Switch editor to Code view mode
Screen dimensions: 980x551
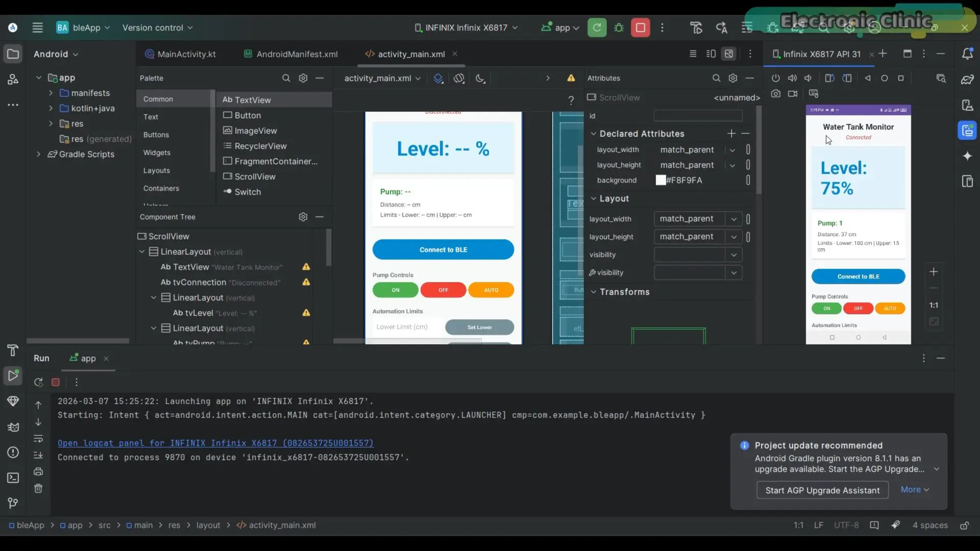click(693, 54)
